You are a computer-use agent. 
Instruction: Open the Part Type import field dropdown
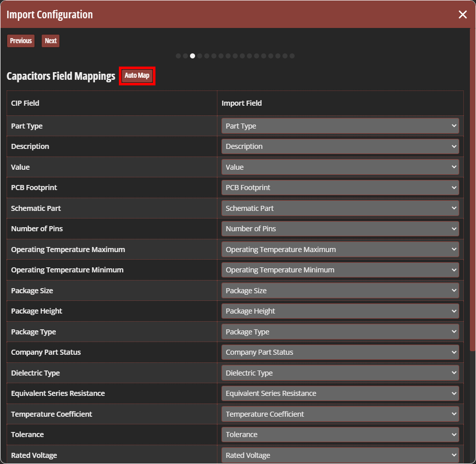[339, 126]
